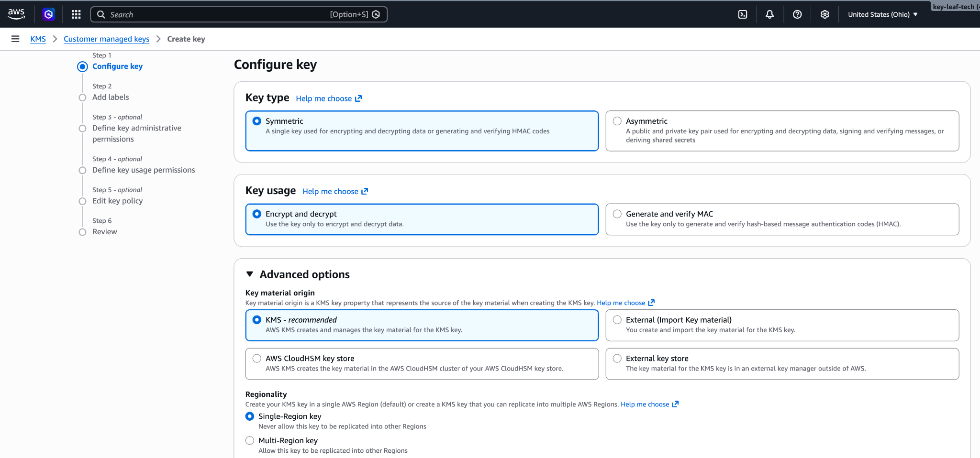980x458 pixels.
Task: Go to Step 6 Review
Action: click(x=104, y=231)
